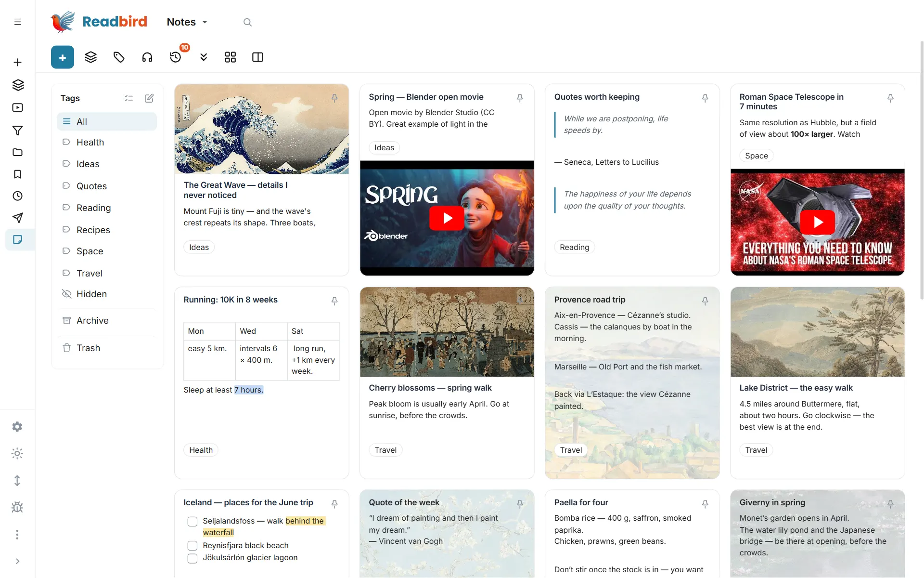The width and height of the screenshot is (924, 578).
Task: Click Ideas tag on Great Wave note
Action: pos(199,248)
